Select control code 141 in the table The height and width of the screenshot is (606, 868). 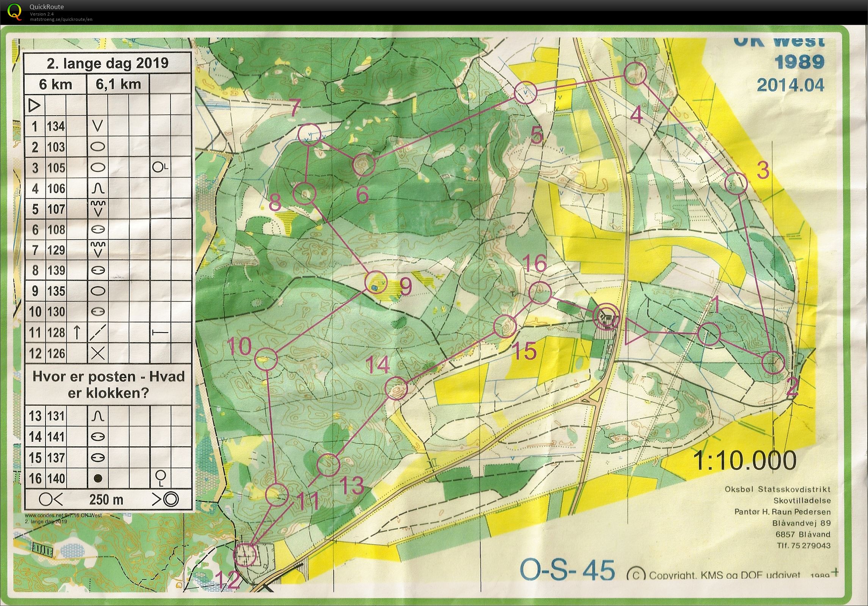[x=56, y=437]
